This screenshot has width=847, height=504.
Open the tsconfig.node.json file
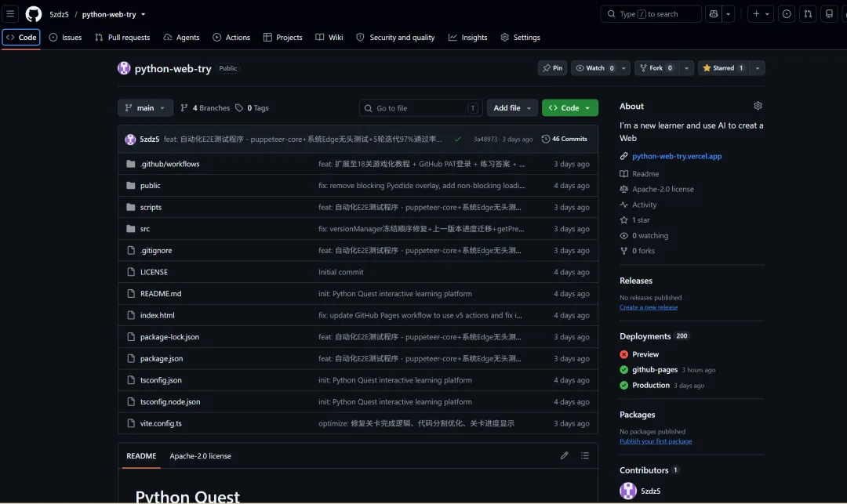pyautogui.click(x=170, y=401)
